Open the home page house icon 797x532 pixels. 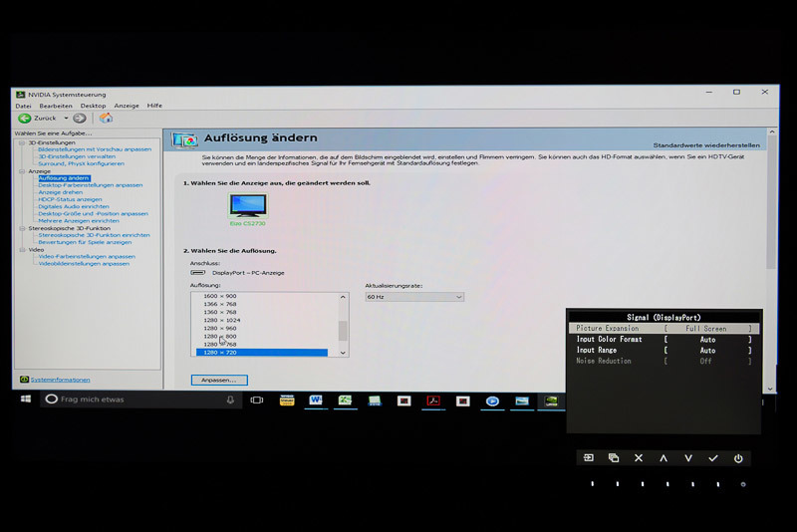[x=106, y=118]
